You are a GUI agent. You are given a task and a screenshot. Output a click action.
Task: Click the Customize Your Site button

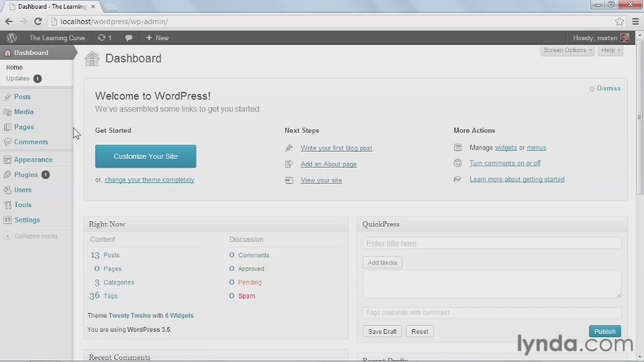(x=146, y=156)
